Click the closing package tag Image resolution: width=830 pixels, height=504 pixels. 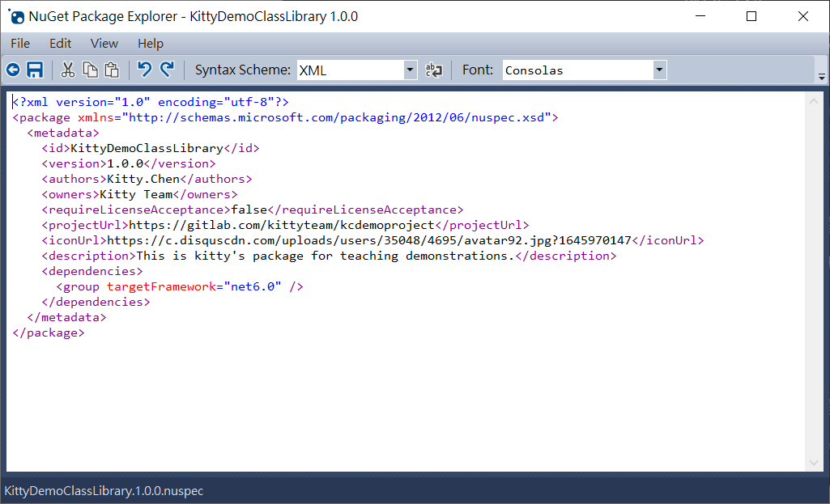[48, 332]
